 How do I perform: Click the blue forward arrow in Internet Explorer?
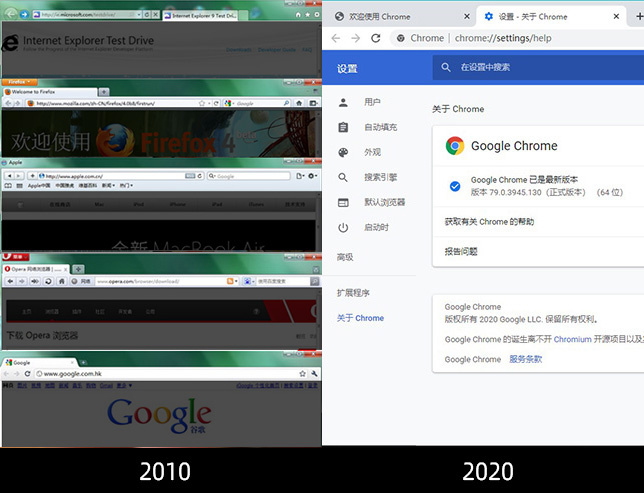(x=24, y=16)
